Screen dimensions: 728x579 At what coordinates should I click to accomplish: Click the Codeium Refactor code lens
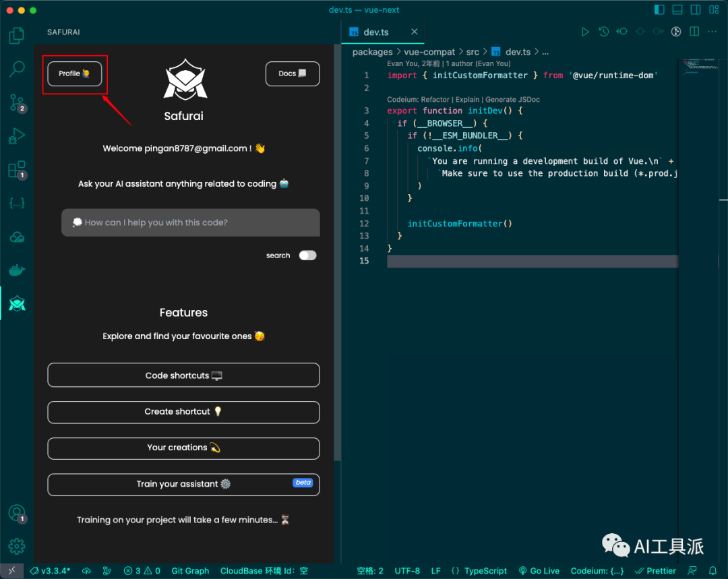[x=435, y=99]
